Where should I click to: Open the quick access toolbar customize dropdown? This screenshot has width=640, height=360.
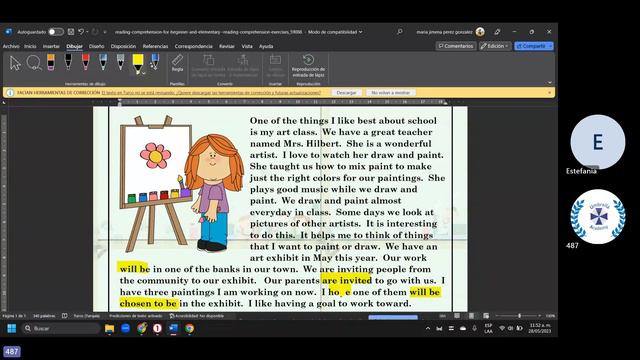click(x=105, y=32)
